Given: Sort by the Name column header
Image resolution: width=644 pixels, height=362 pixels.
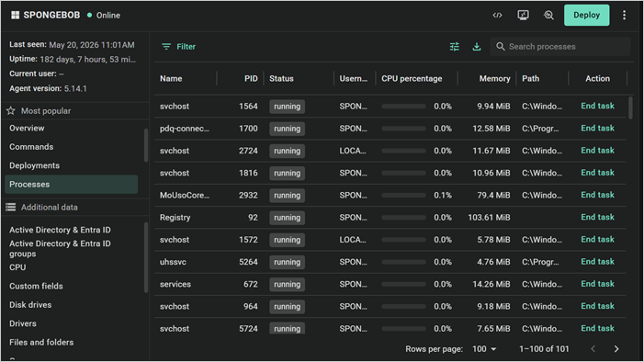Looking at the screenshot, I should [x=171, y=78].
